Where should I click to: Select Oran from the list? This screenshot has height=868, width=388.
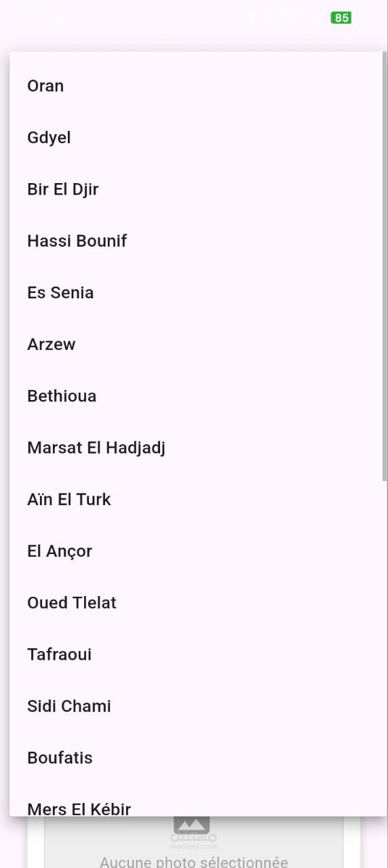(x=197, y=86)
